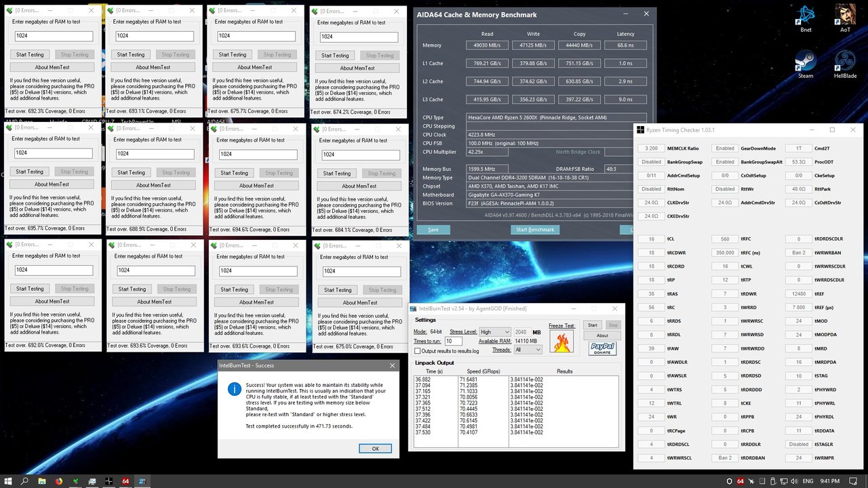Click the MEMCLK Ratio value 3.200
The height and width of the screenshot is (488, 868).
(x=652, y=148)
